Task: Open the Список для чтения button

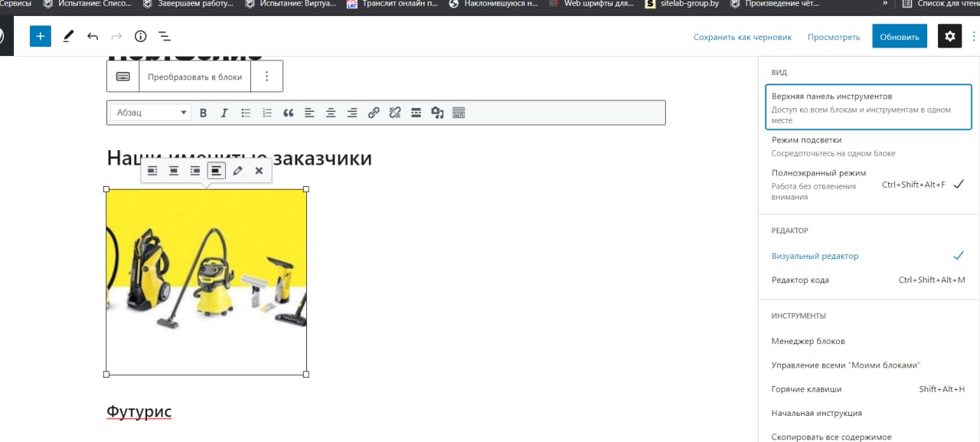Action: [942, 4]
